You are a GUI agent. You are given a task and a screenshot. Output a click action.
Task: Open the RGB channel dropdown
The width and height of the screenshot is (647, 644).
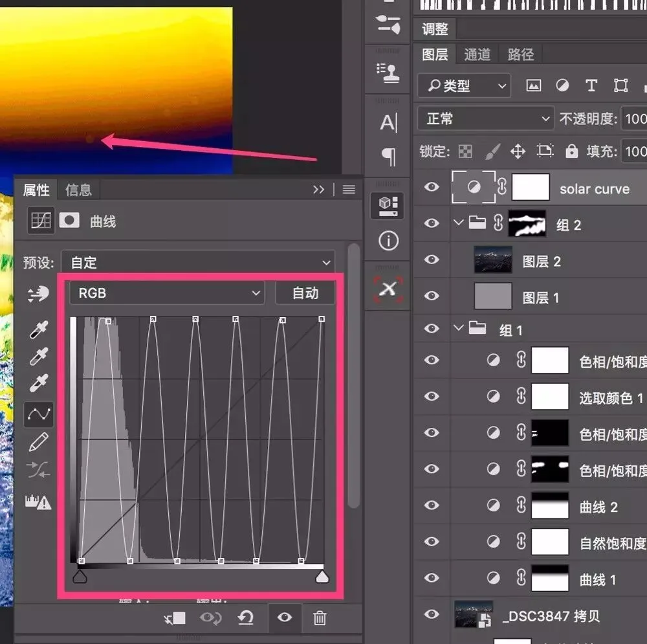(x=167, y=293)
